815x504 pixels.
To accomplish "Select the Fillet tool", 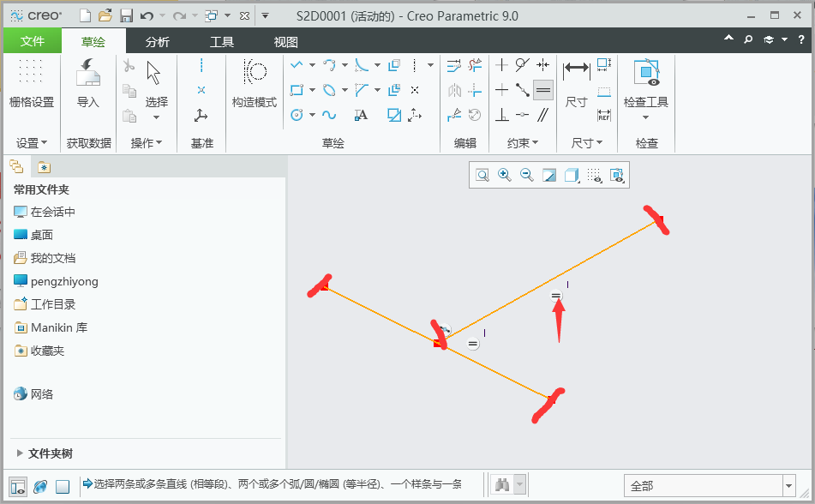I will pyautogui.click(x=362, y=65).
